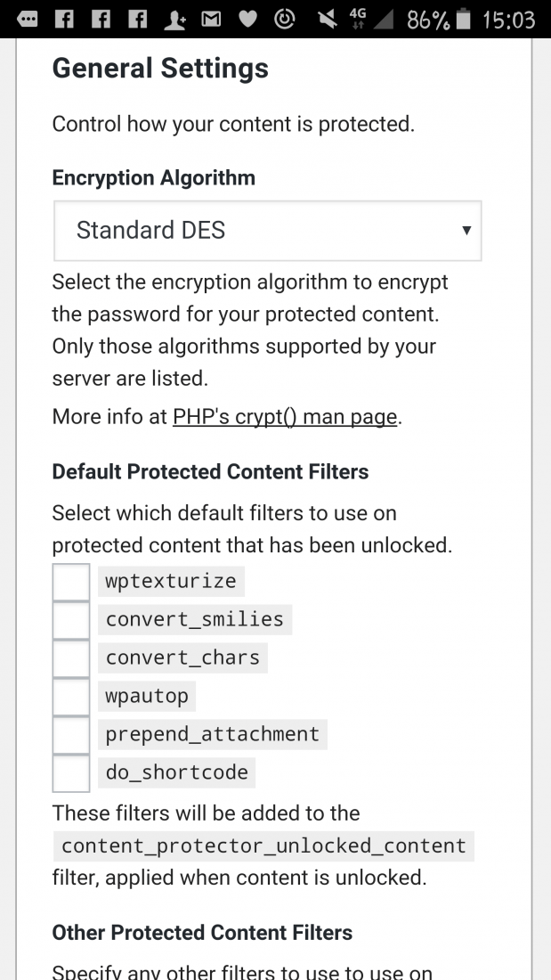Enable the prepend_attachment checkbox
Image resolution: width=551 pixels, height=980 pixels.
click(x=70, y=735)
